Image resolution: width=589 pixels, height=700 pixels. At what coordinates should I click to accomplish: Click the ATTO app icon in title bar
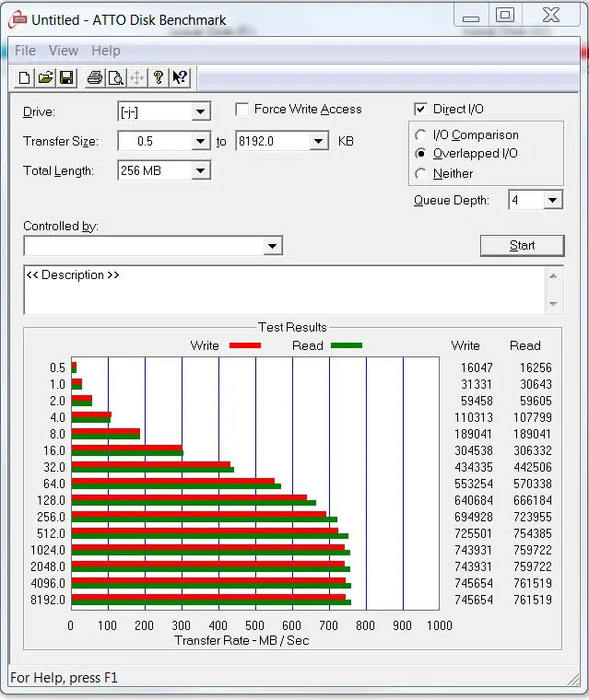tap(18, 19)
